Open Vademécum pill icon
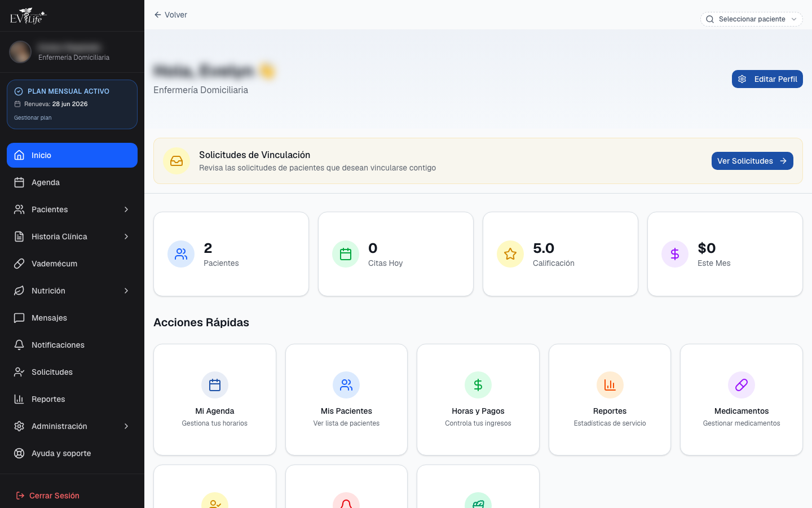This screenshot has height=508, width=812. [x=19, y=264]
